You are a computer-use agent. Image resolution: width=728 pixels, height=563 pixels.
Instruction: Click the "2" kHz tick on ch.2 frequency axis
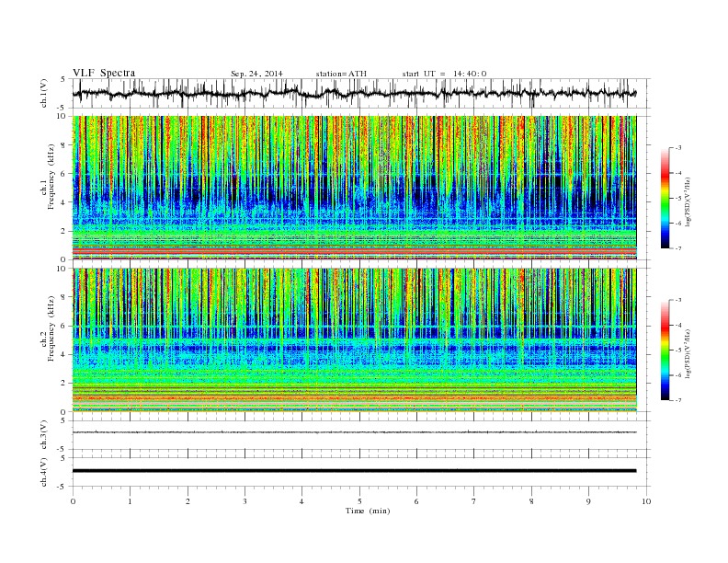coord(64,384)
